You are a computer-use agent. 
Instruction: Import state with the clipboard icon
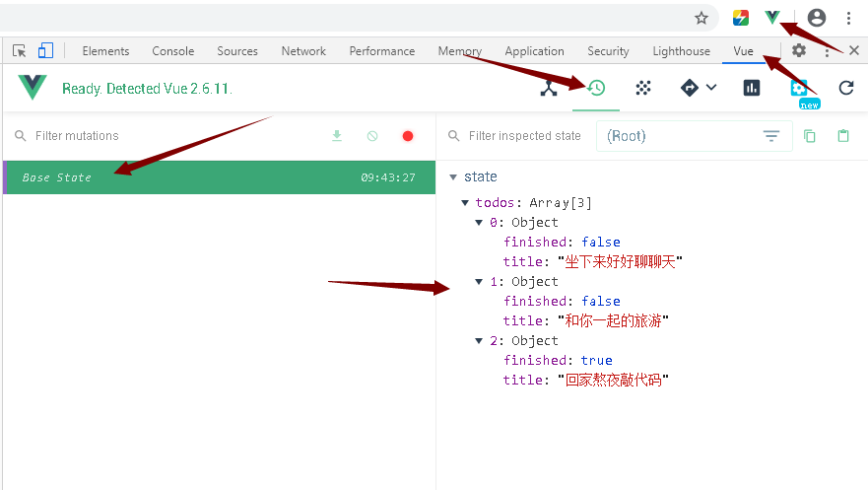click(843, 136)
